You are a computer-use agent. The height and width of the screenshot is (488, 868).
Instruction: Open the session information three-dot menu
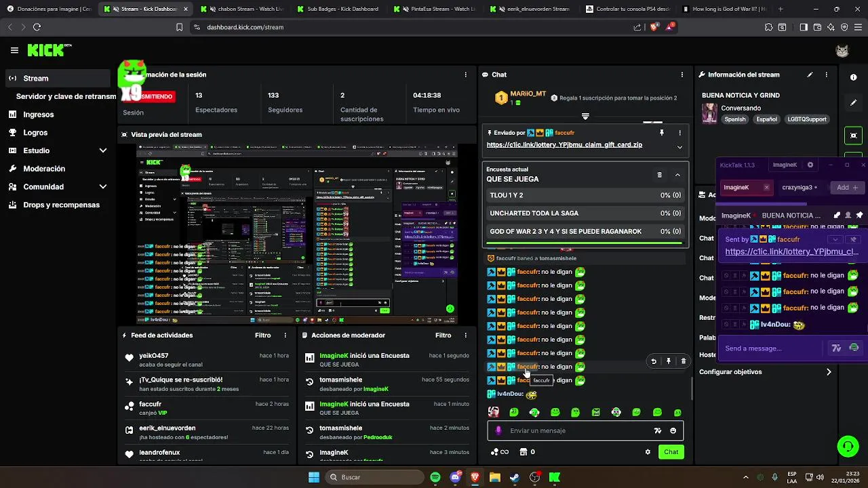(465, 75)
